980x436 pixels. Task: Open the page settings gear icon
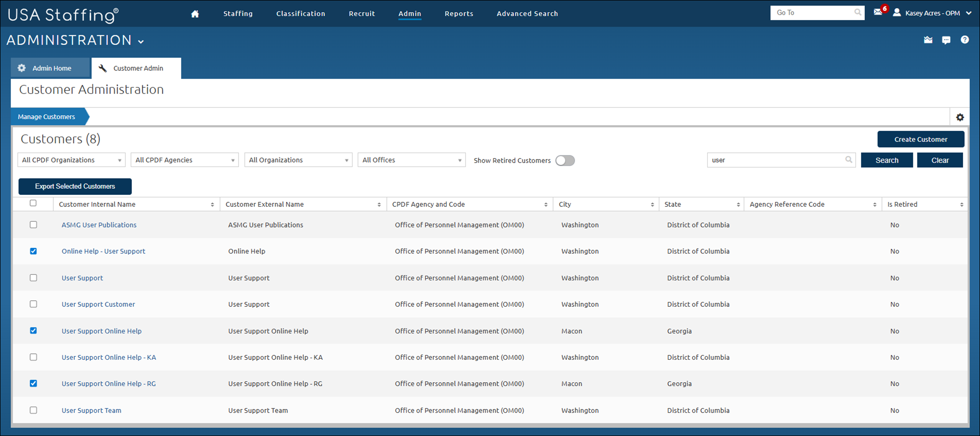(x=960, y=117)
